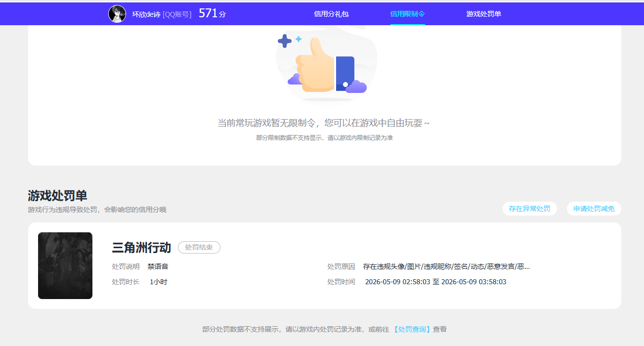
Task: Click the 处罚原因 label
Action: pyautogui.click(x=341, y=266)
